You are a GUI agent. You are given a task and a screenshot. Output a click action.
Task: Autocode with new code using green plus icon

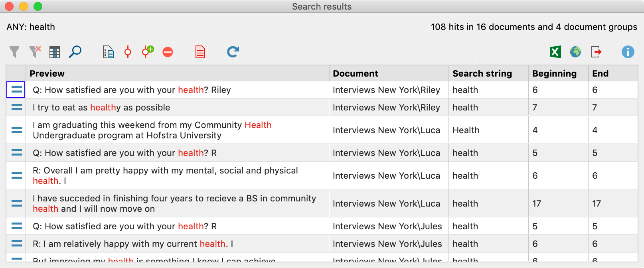tap(148, 52)
